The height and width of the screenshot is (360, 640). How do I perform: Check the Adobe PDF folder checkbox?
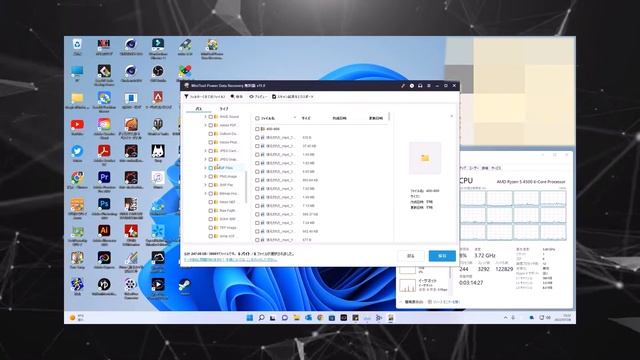[x=211, y=125]
